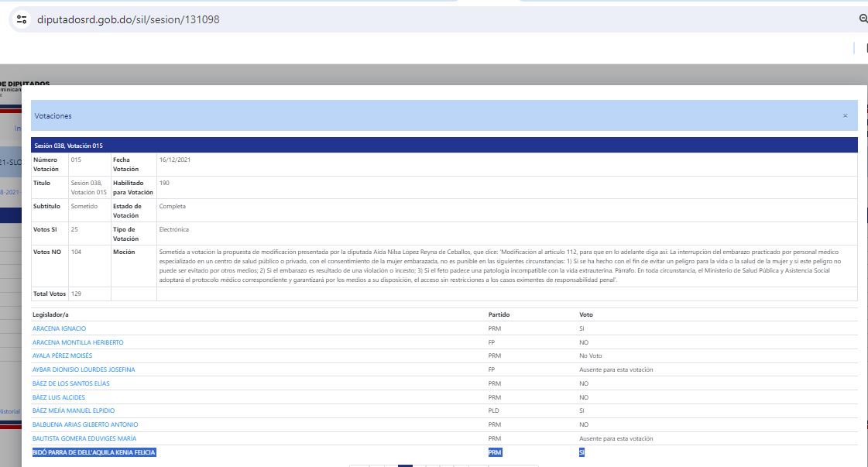Click the Voto column header
868x467 pixels.
pyautogui.click(x=586, y=315)
